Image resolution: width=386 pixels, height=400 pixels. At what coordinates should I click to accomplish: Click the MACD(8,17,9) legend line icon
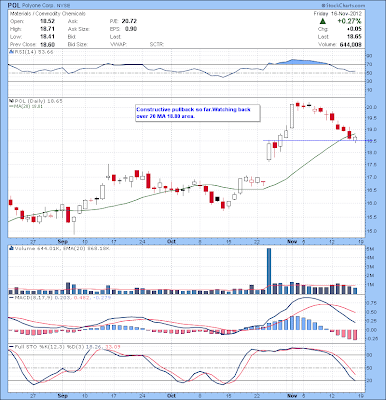(x=11, y=297)
